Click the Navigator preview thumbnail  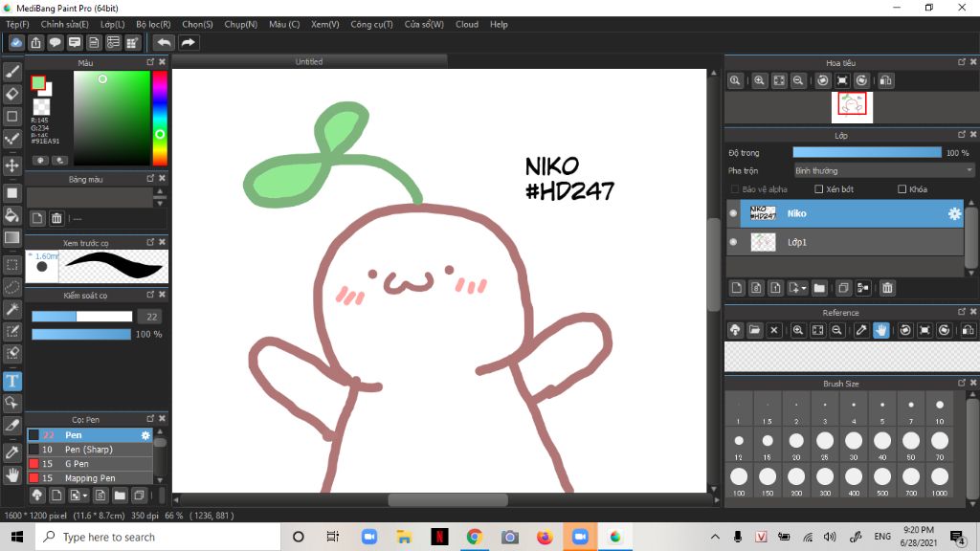852,107
